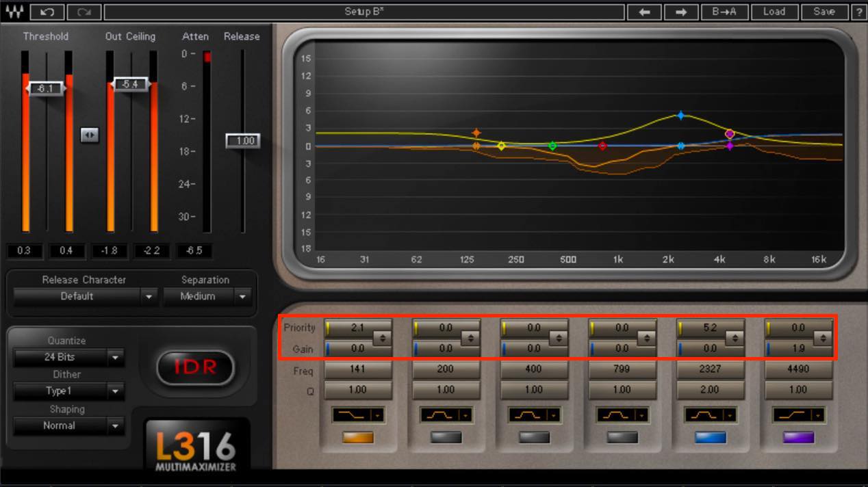Screen dimensions: 868x487
Task: Click the redo arrow icon
Action: click(84, 12)
